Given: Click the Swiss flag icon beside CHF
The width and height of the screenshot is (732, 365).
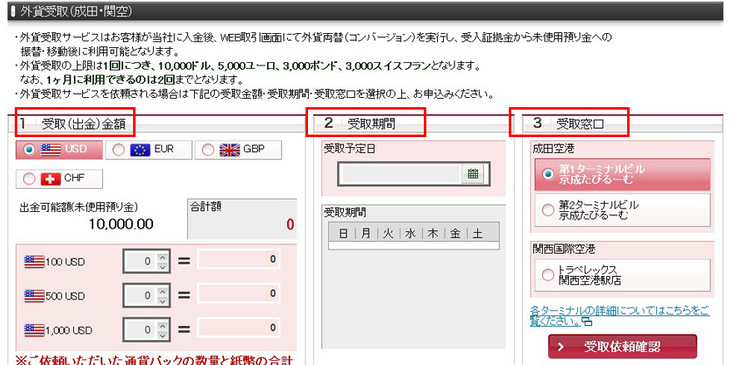Looking at the screenshot, I should tap(51, 179).
